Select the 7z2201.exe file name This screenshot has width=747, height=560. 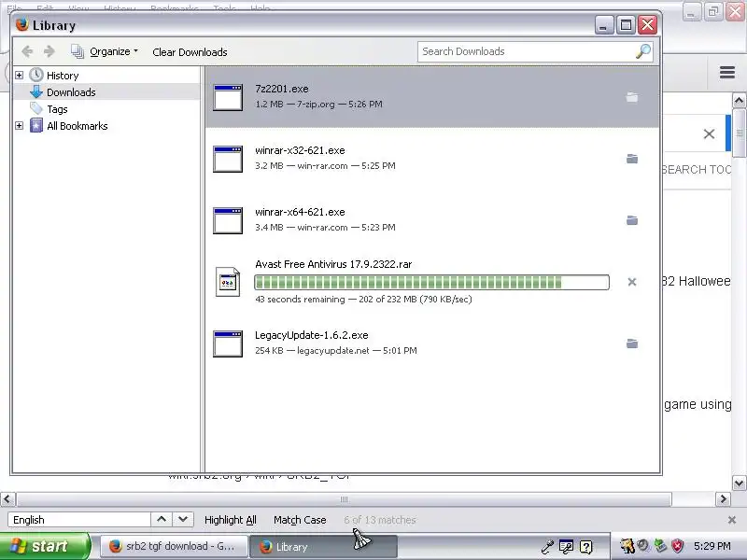(282, 89)
